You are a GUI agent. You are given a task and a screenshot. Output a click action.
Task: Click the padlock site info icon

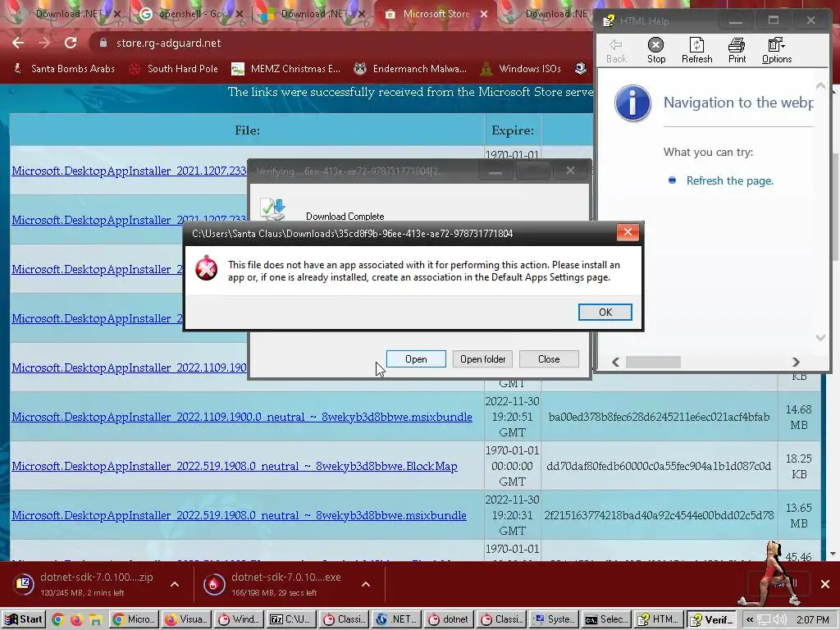103,43
